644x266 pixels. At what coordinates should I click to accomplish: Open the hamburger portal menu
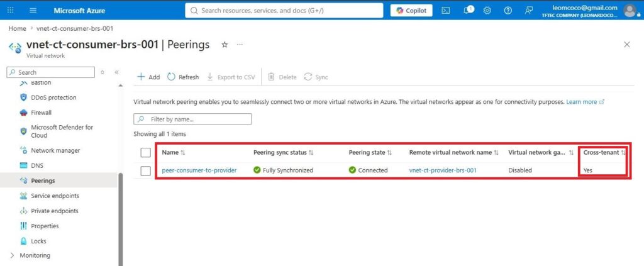pyautogui.click(x=33, y=11)
